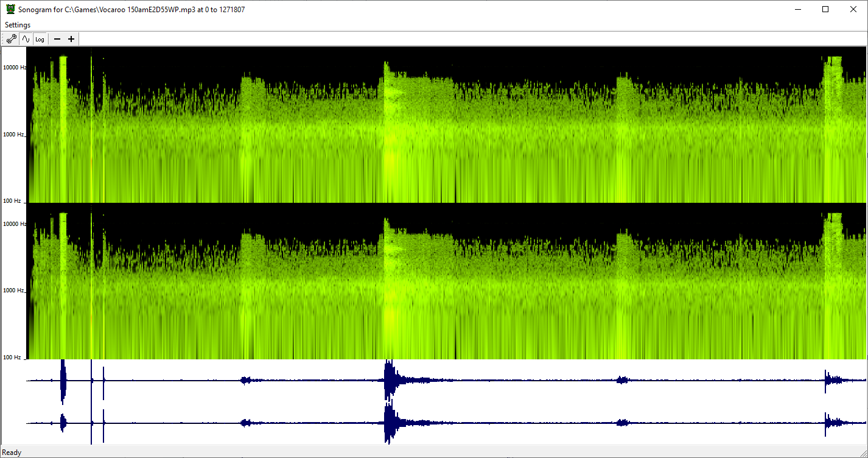The height and width of the screenshot is (458, 868).
Task: Click the Sonogram window title text
Action: click(x=131, y=10)
